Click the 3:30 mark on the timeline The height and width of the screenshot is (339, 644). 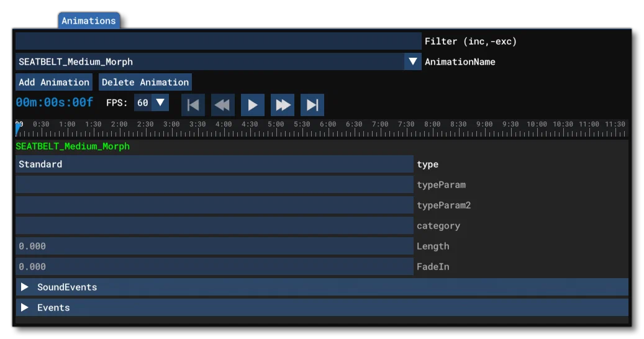point(197,124)
